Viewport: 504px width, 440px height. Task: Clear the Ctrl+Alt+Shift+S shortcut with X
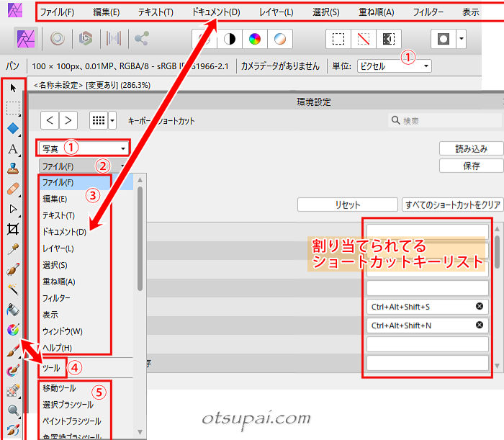pyautogui.click(x=480, y=307)
